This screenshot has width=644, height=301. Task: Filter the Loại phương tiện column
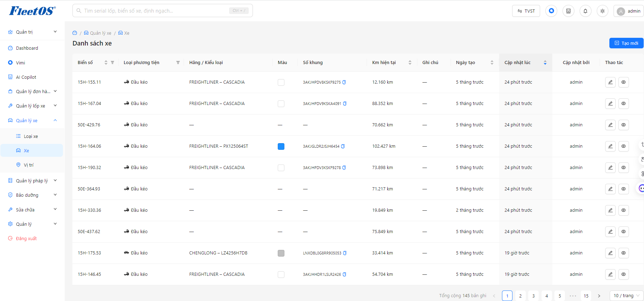tap(178, 63)
